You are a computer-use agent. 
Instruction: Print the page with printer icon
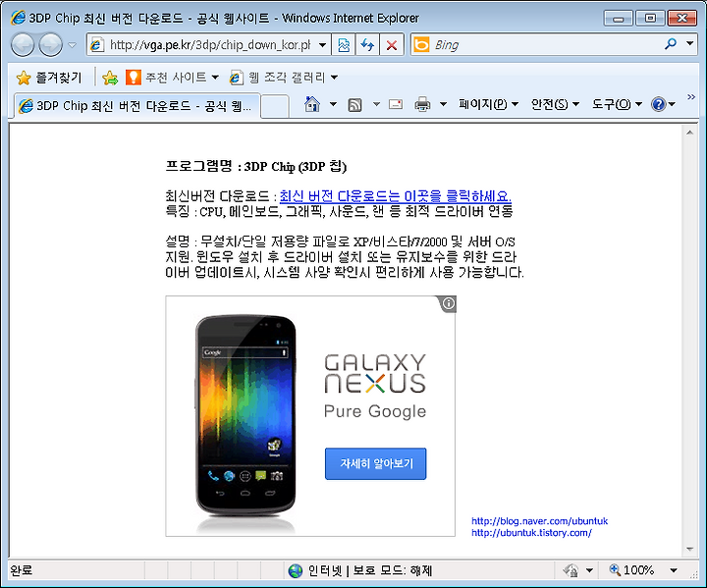tap(422, 105)
